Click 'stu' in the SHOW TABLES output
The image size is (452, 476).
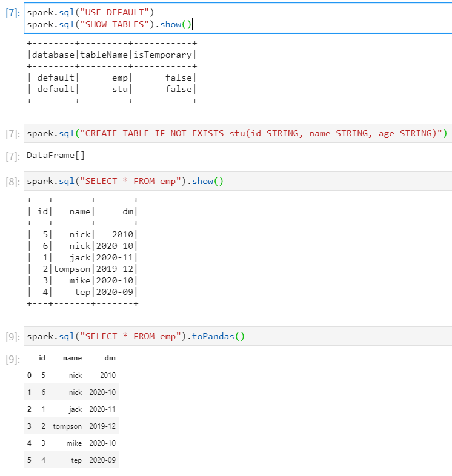point(120,89)
